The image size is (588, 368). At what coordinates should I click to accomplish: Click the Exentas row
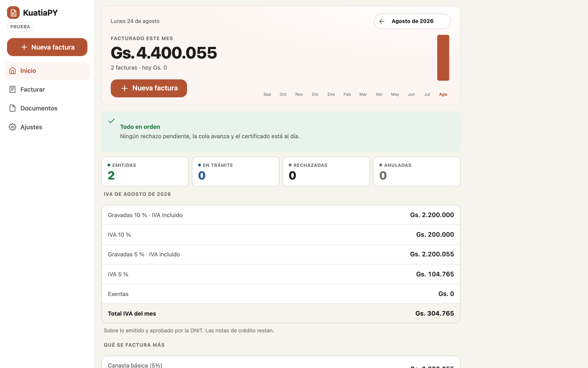[x=281, y=294]
